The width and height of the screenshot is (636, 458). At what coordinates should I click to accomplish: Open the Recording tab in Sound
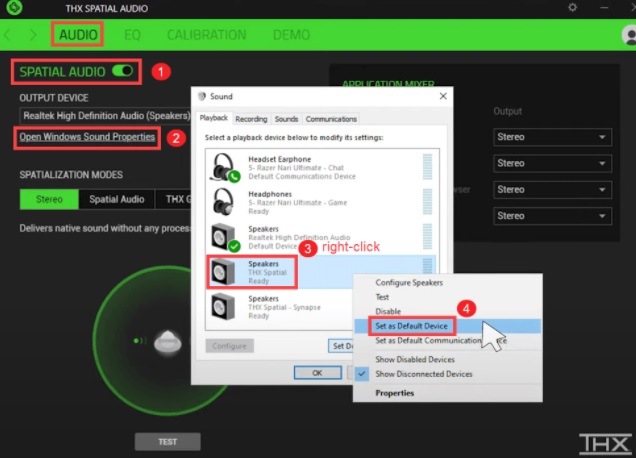coord(251,119)
